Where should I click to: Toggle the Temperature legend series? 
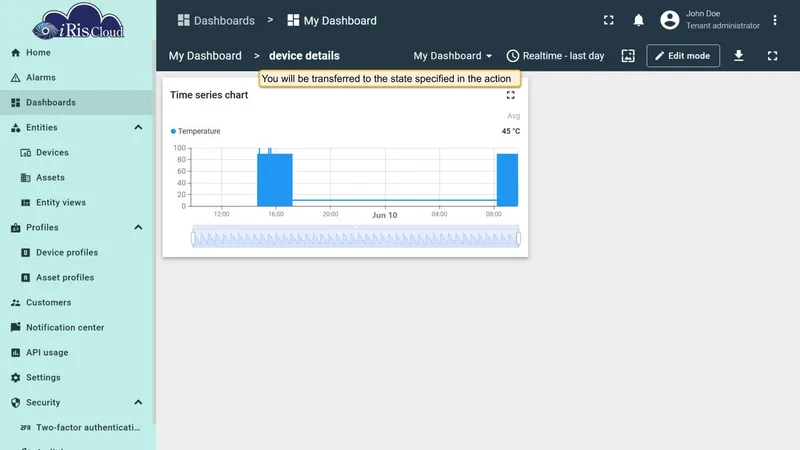[x=195, y=131]
